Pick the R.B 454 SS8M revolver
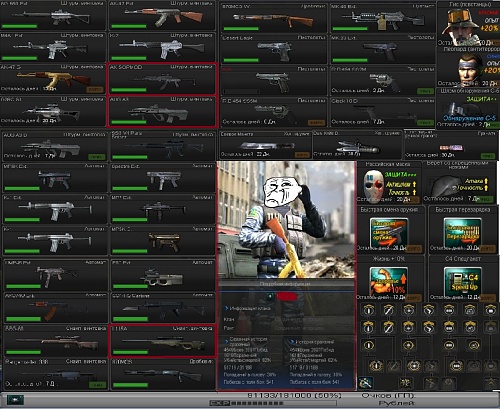Image resolution: width=500 pixels, height=409 pixels. (273, 112)
